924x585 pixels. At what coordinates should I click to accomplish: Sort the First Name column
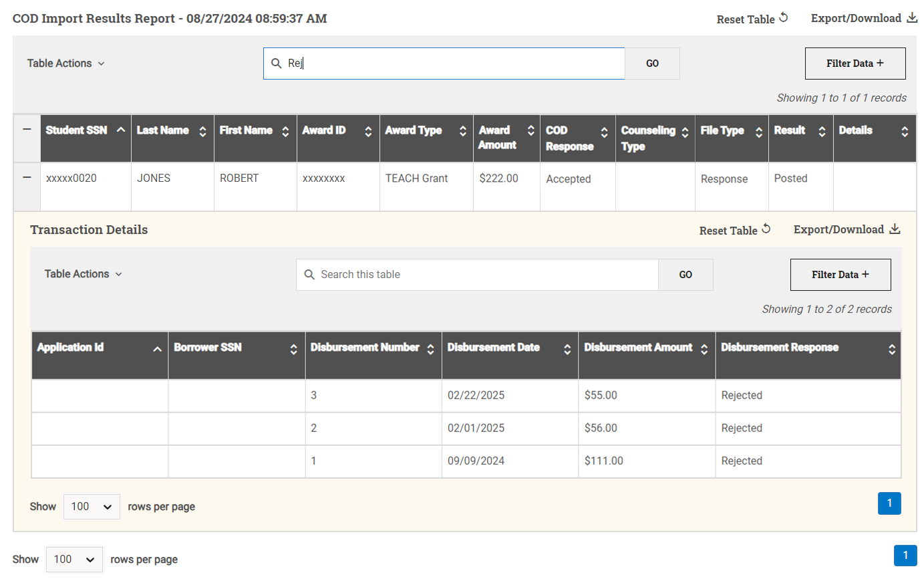click(x=285, y=132)
